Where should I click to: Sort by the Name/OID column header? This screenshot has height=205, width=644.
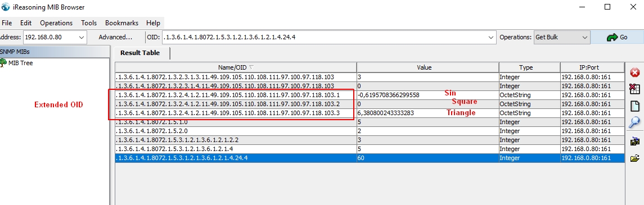click(236, 67)
